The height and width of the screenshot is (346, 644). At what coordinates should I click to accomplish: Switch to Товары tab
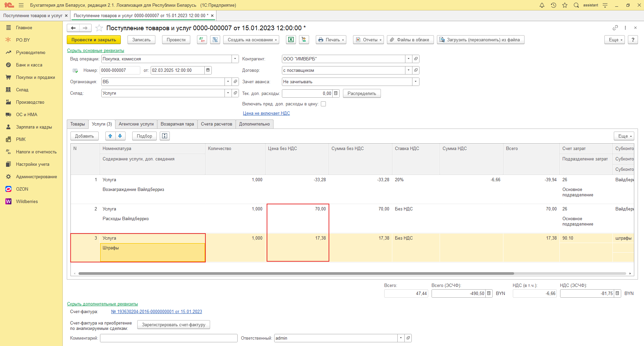pos(78,124)
